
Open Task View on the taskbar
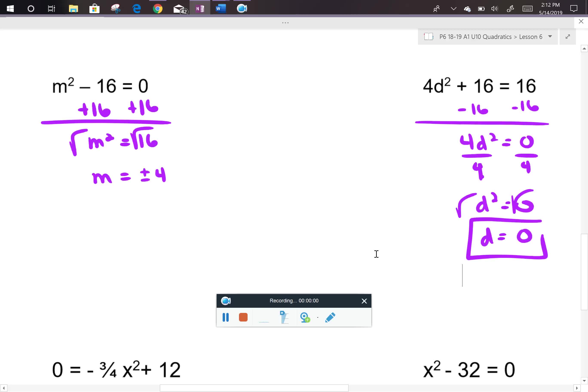click(x=52, y=9)
